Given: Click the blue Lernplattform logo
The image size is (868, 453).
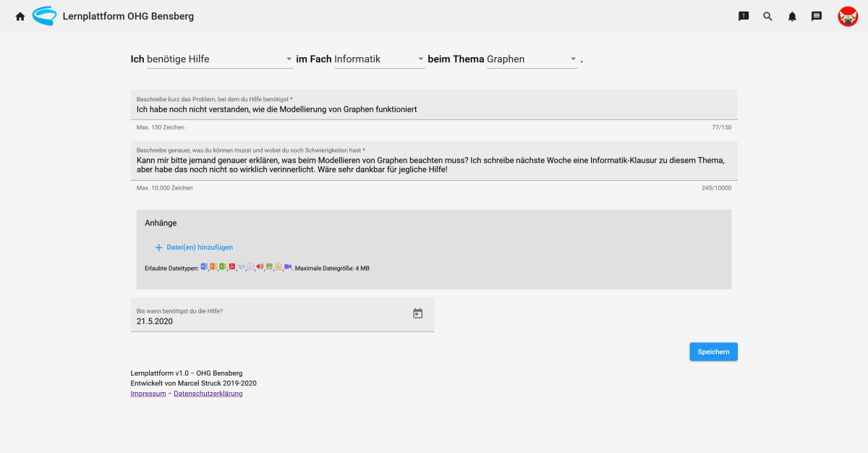Looking at the screenshot, I should coord(45,16).
